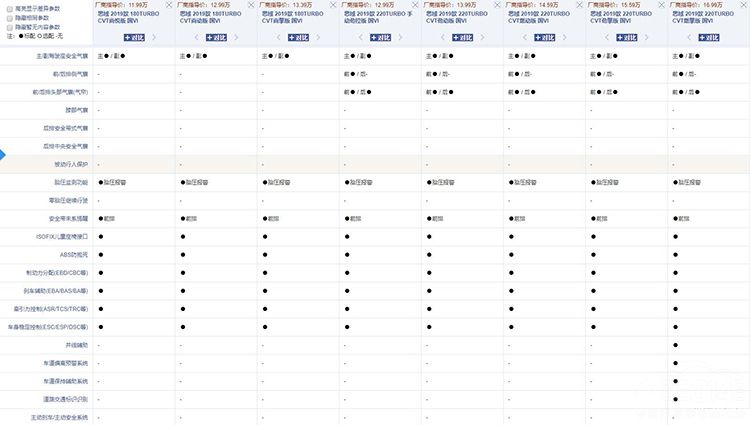Add the 14.59万 model to 对比
This screenshot has width=750, height=425.
point(545,37)
